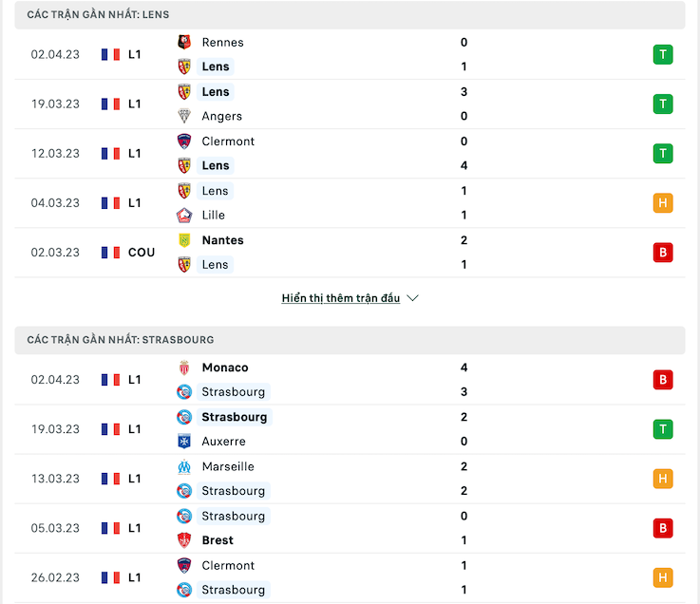The width and height of the screenshot is (700, 604).
Task: Click the Strasbourg name under Marseille
Action: [233, 491]
